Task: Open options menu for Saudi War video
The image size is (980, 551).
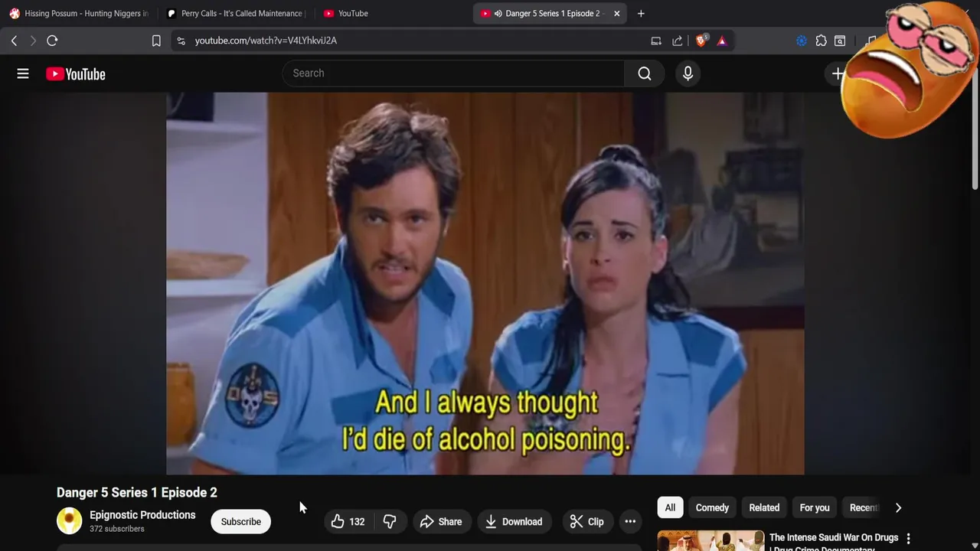Action: pos(908,539)
